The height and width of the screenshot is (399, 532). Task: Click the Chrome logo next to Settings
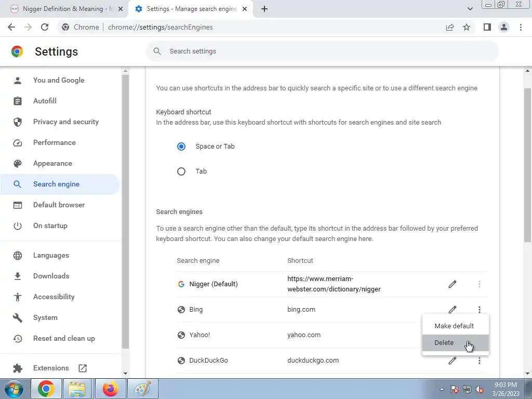pos(17,51)
